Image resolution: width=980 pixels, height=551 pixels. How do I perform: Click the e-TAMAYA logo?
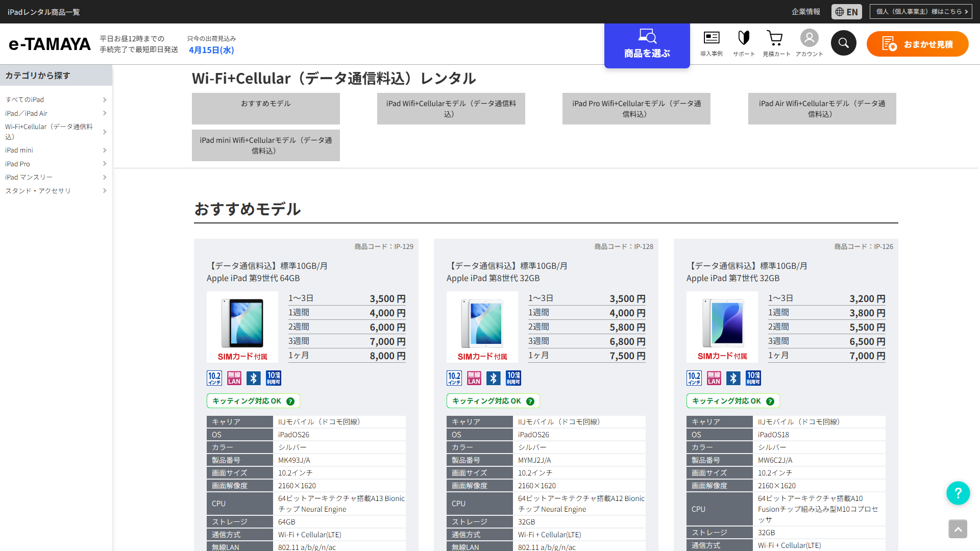coord(50,44)
